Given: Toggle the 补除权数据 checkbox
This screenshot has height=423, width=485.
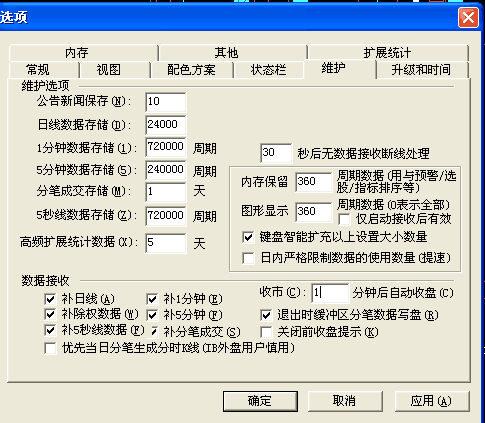Looking at the screenshot, I should click(x=50, y=314).
